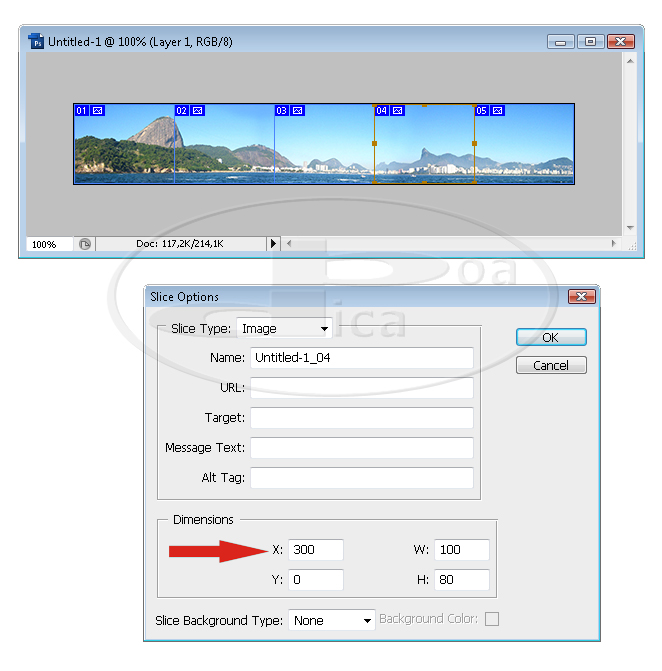This screenshot has height=671, width=662.
Task: Click the resize grip of the document window
Action: [632, 246]
